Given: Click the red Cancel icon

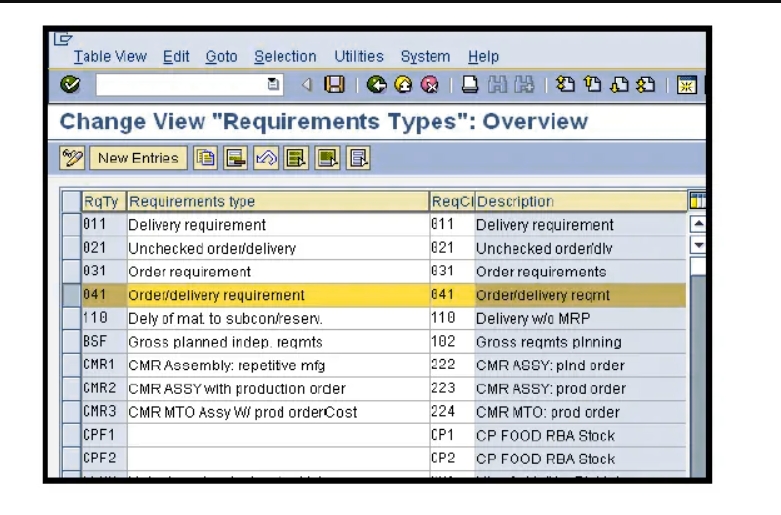Looking at the screenshot, I should (429, 84).
